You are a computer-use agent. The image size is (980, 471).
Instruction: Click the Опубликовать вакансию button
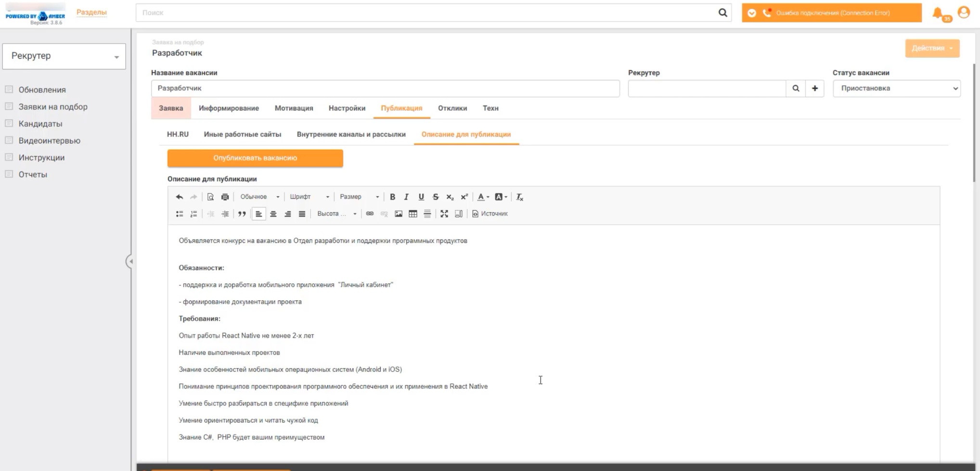tap(255, 158)
